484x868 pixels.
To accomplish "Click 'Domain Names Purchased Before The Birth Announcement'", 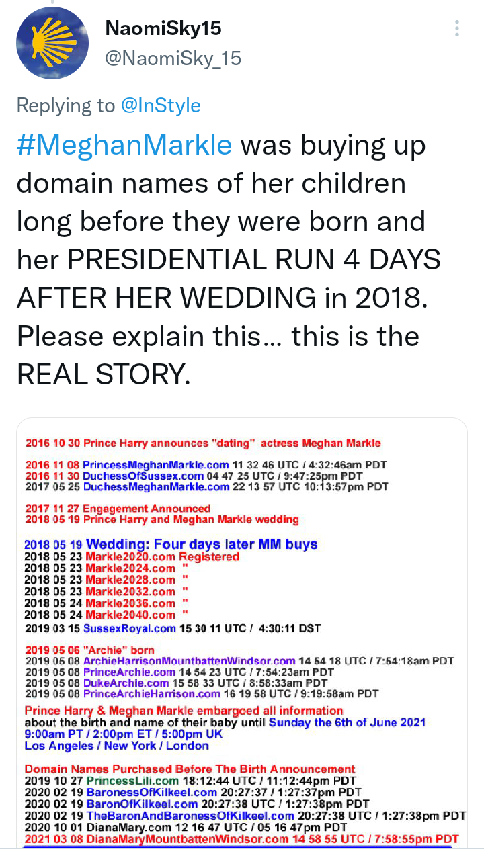I will [x=190, y=769].
